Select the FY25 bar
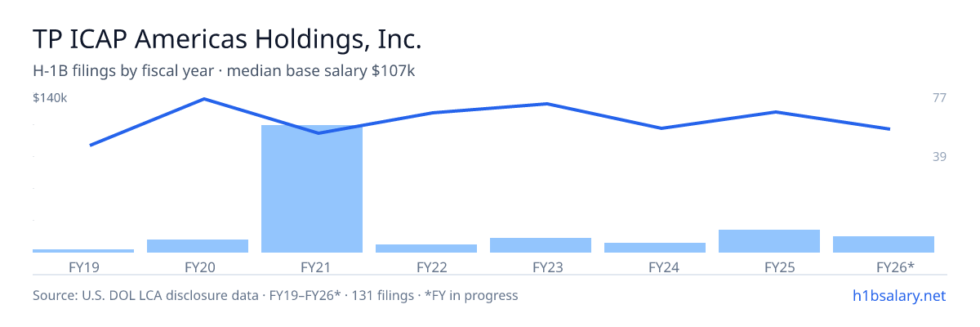980x327 pixels. (x=769, y=241)
